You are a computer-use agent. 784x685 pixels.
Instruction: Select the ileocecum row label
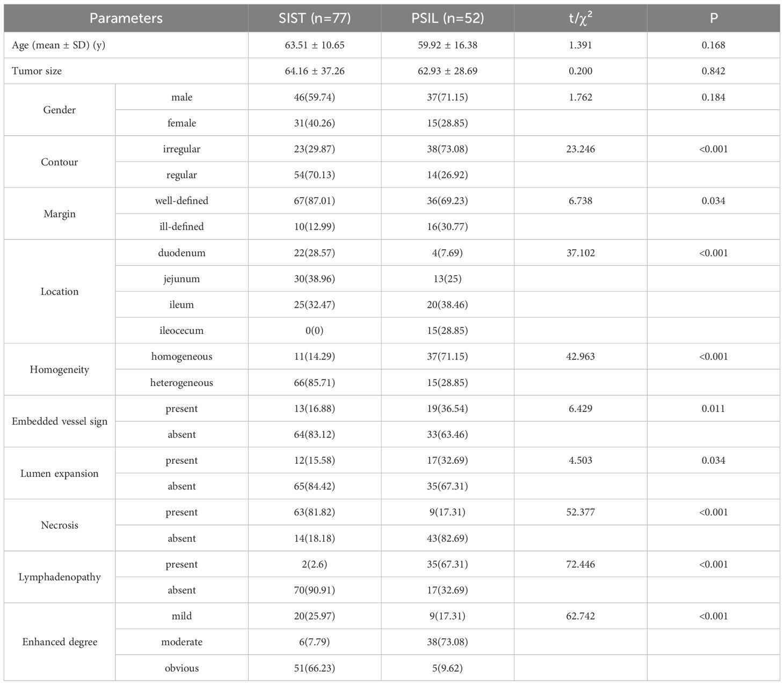182,331
